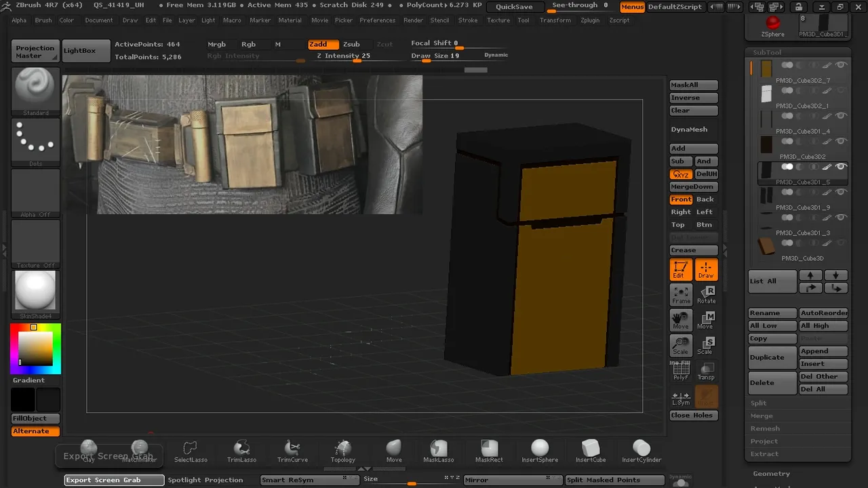Click the Scale magnifier navigation icon

[681, 346]
